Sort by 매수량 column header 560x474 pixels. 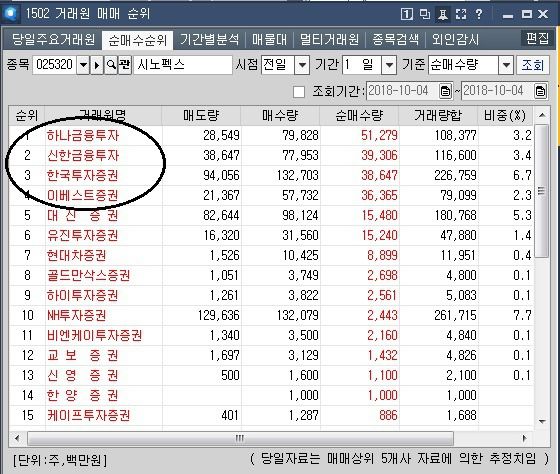coord(280,115)
